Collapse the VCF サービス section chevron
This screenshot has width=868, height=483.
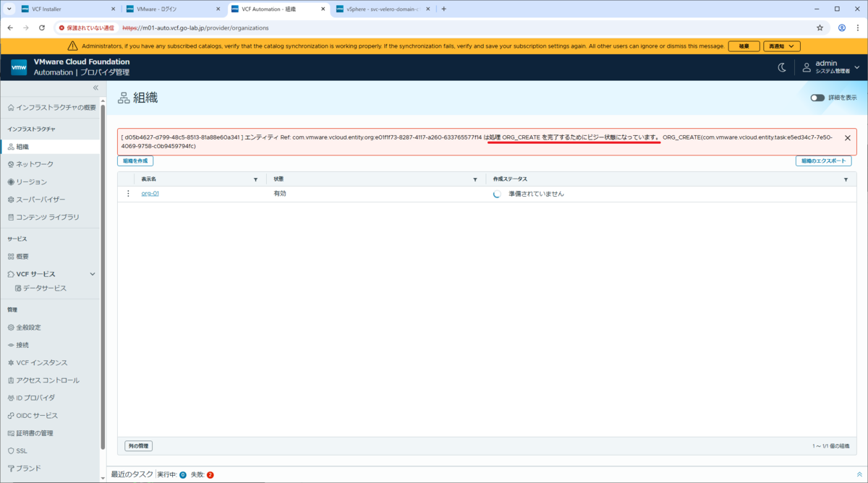[x=93, y=274]
